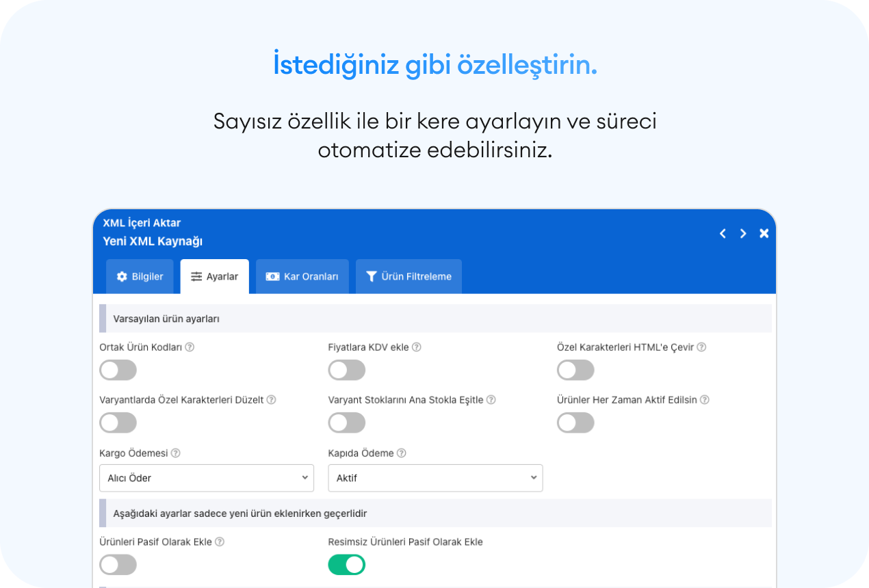
Task: Click the gear icon on Bilgiler tab
Action: point(122,277)
